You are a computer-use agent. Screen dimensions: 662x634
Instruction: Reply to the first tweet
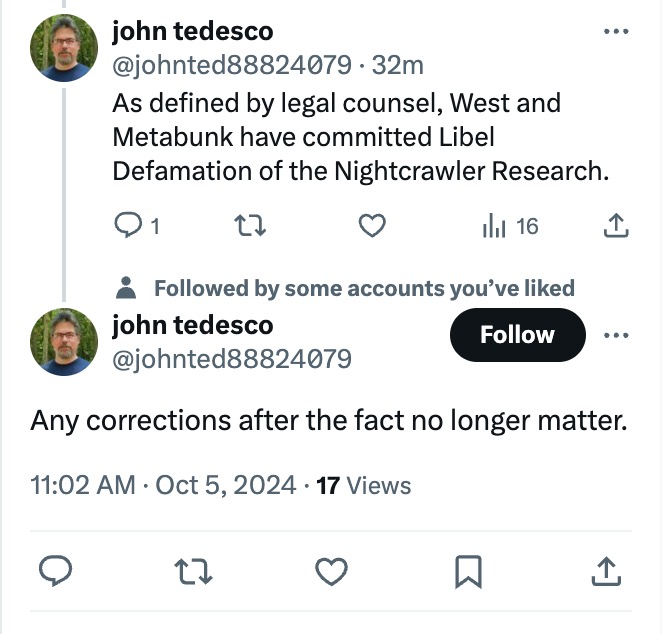click(127, 227)
